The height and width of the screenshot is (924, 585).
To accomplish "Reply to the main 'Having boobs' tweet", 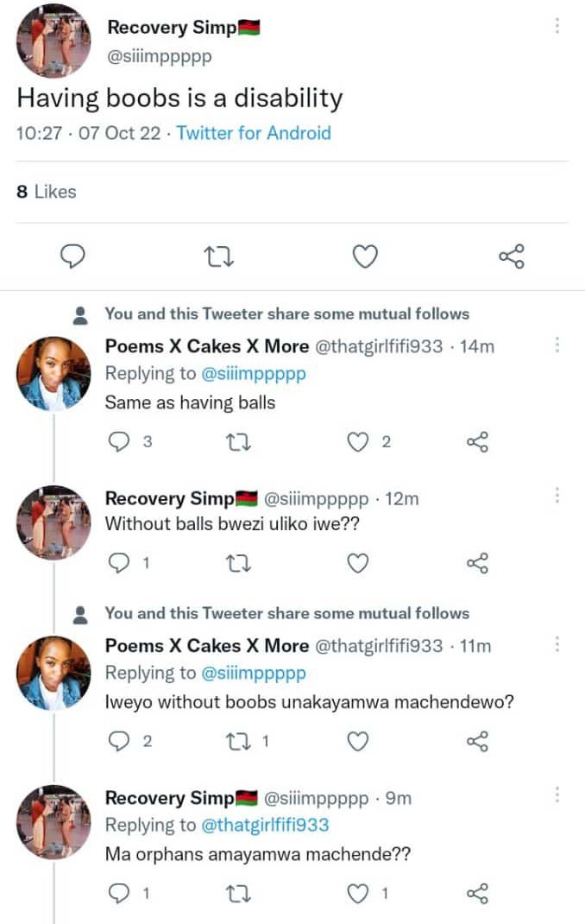I will pyautogui.click(x=73, y=256).
